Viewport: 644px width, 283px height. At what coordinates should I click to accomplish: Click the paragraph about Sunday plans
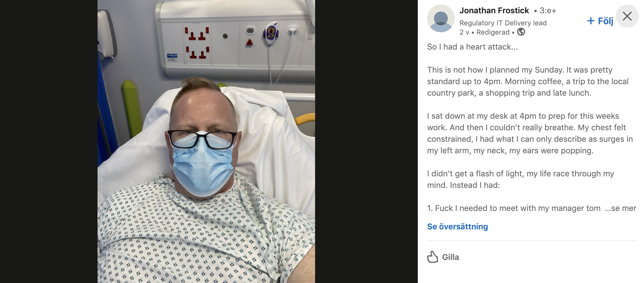[x=528, y=81]
